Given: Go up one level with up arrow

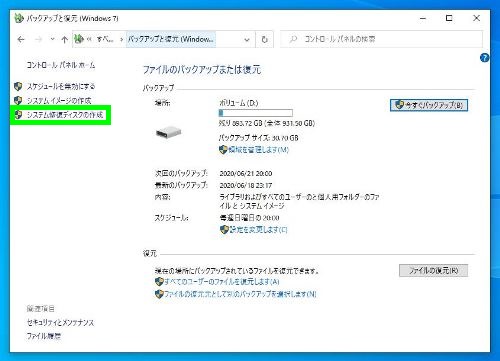Looking at the screenshot, I should [64, 39].
